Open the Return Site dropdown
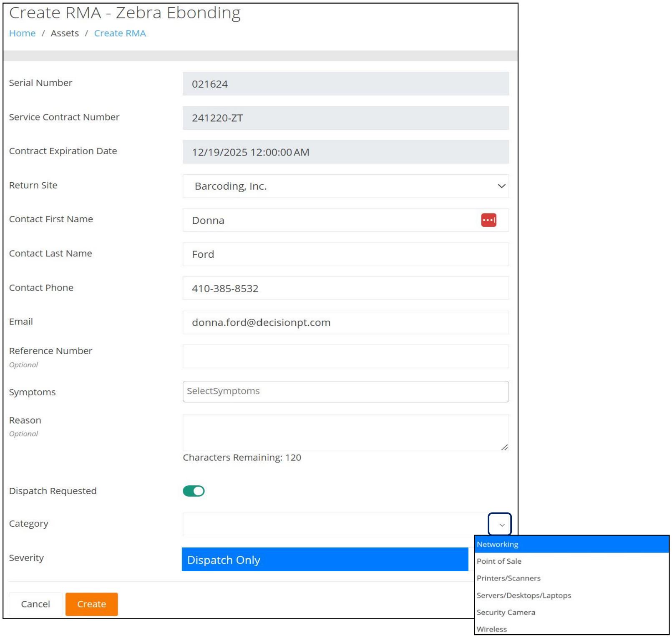Screen dimensions: 672x638 pos(345,186)
